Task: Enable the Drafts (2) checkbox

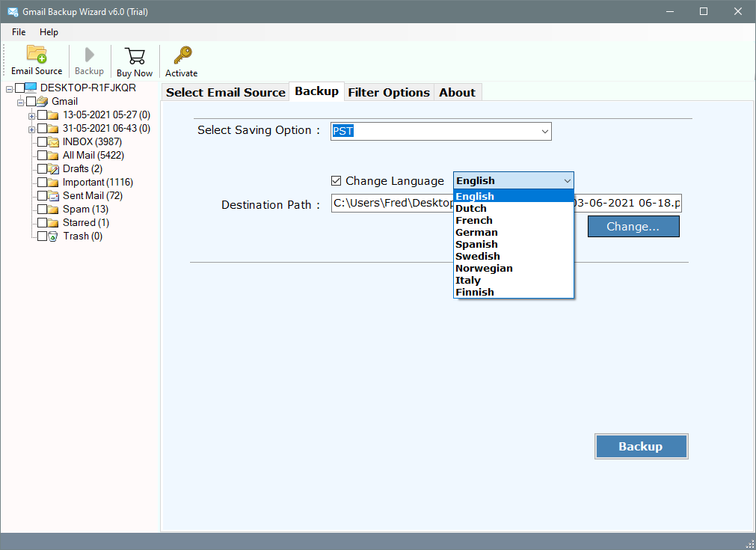Action: [43, 169]
